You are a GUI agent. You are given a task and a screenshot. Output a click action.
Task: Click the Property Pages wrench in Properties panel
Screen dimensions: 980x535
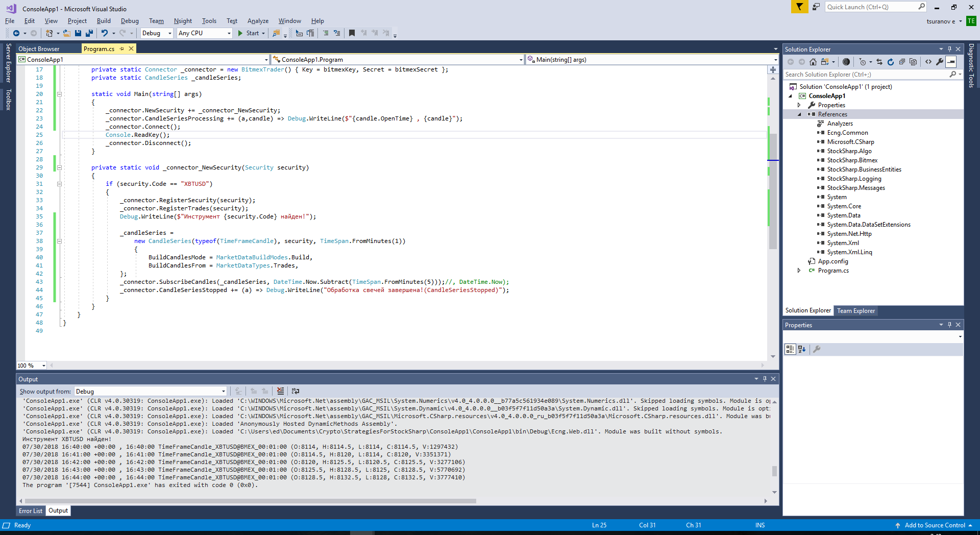pyautogui.click(x=817, y=349)
